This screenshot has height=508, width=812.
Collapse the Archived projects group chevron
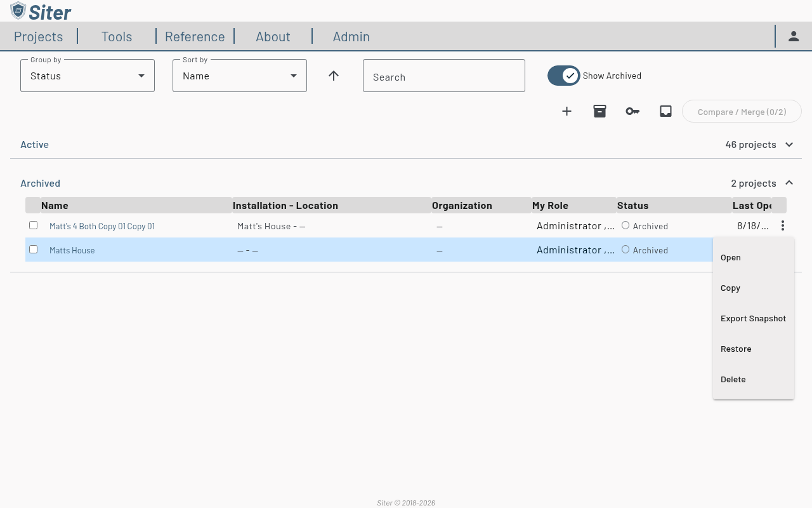pos(789,183)
